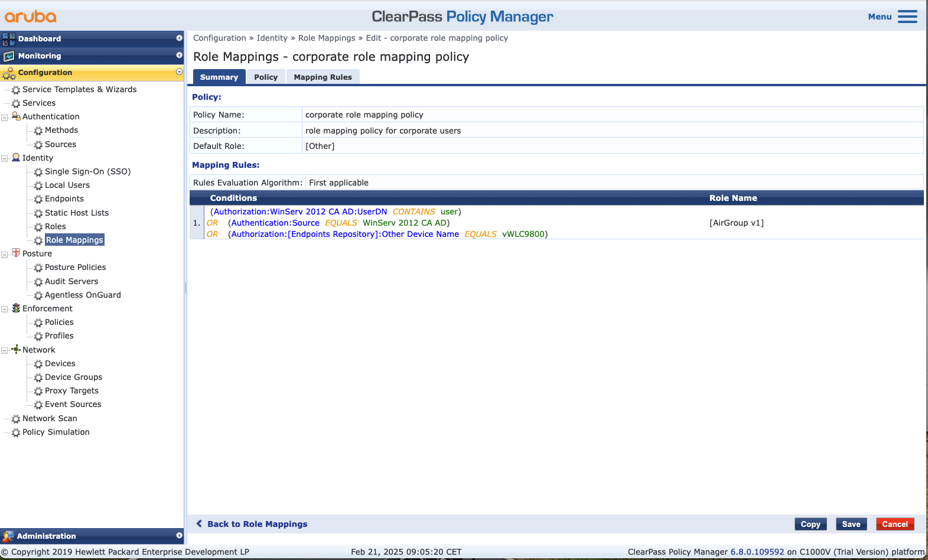The width and height of the screenshot is (928, 560).
Task: Open Network Devices in sidebar
Action: [60, 363]
